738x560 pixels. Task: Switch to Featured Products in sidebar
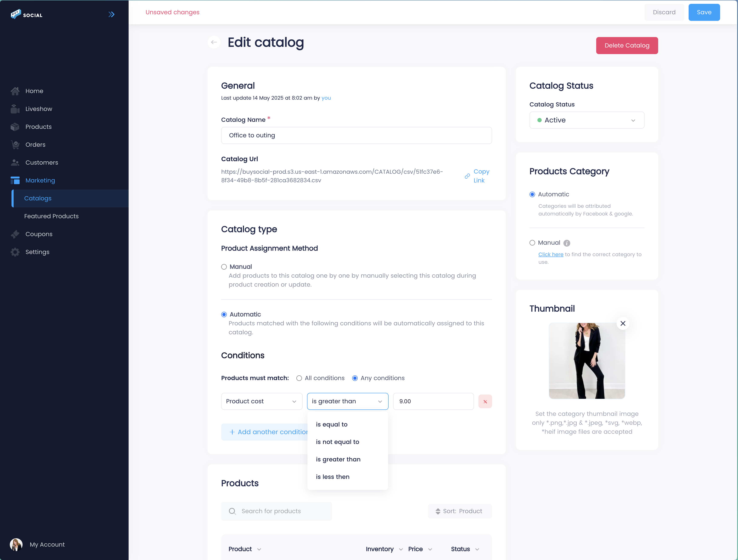51,216
